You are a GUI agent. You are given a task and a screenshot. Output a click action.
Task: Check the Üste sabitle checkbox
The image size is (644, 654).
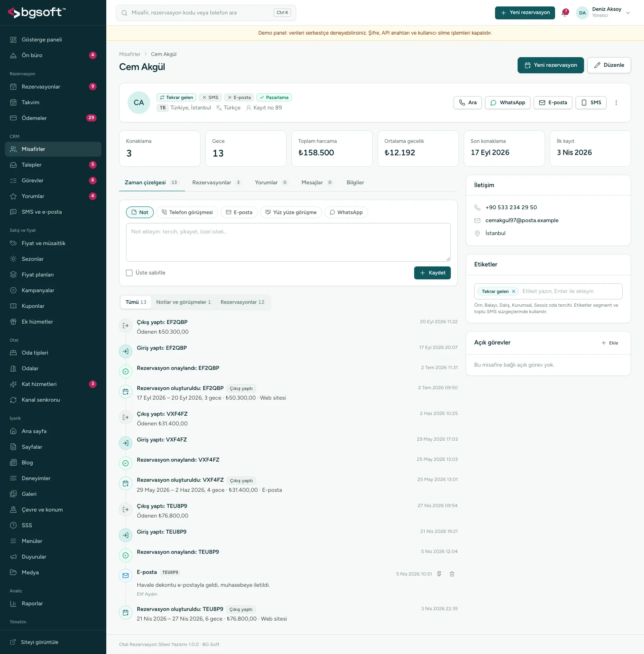point(129,273)
